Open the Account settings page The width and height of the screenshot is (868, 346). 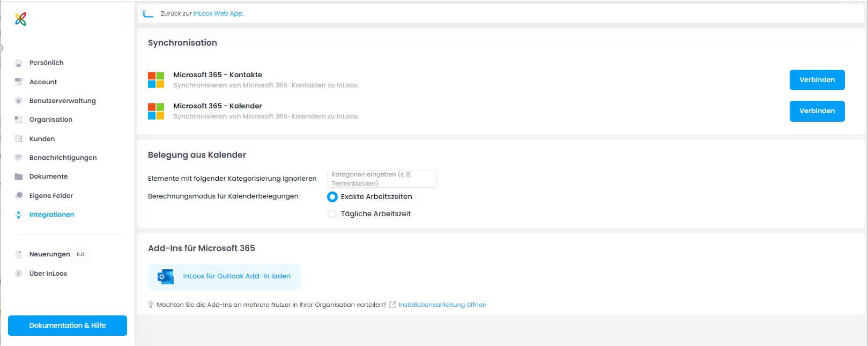43,82
